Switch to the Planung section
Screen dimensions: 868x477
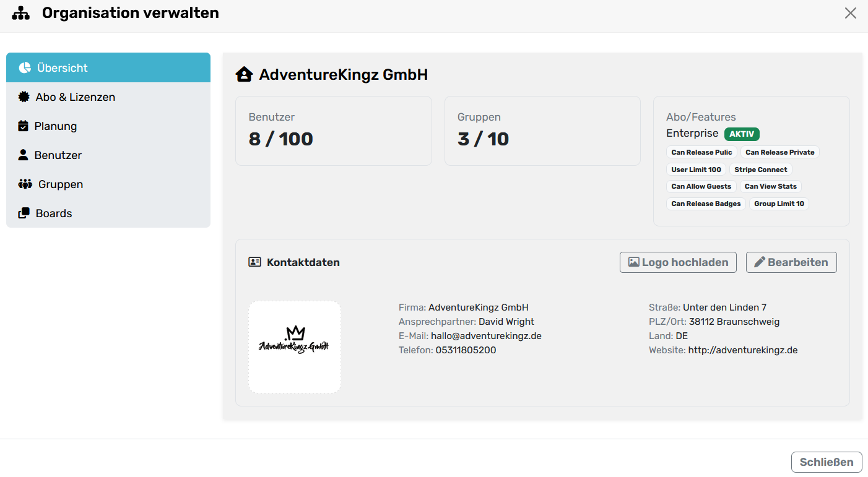coord(56,126)
